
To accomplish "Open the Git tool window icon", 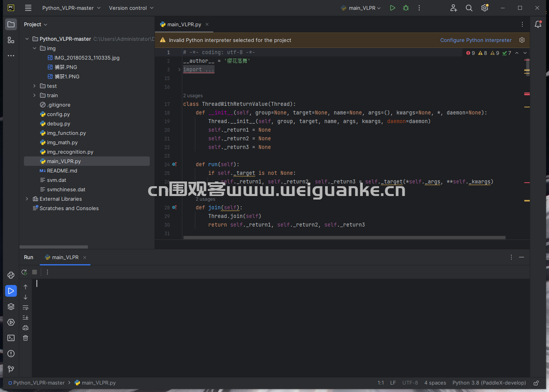I will [x=11, y=369].
